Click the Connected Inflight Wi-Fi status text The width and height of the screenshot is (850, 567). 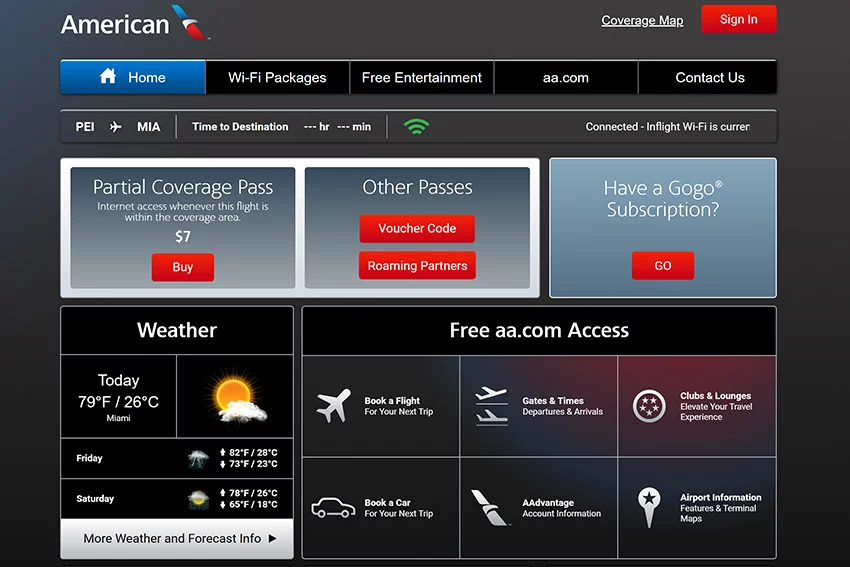[667, 126]
